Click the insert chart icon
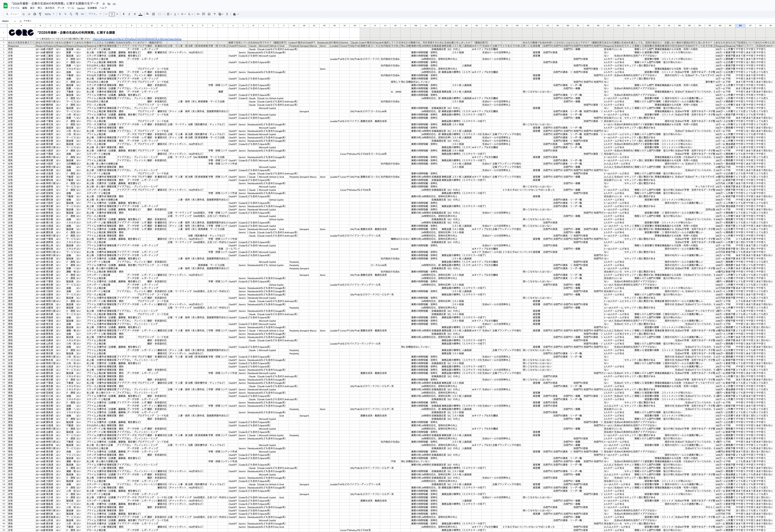 (209, 14)
